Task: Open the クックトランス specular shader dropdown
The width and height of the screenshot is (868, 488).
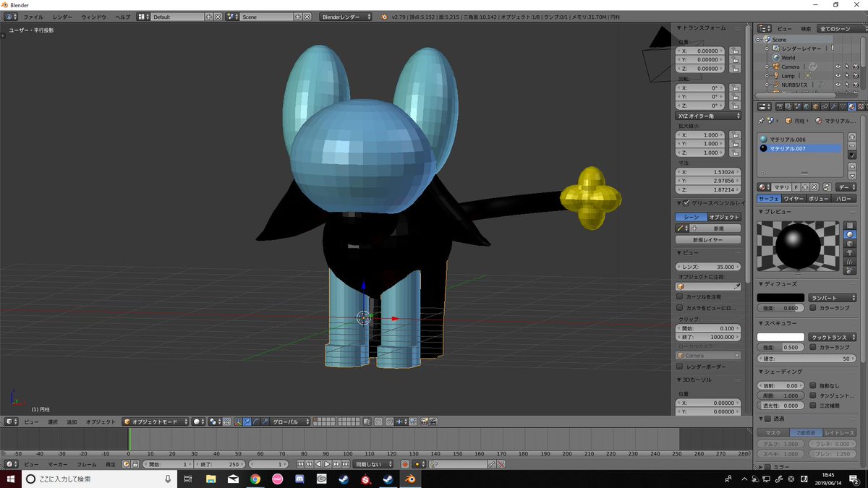Action: 832,338
